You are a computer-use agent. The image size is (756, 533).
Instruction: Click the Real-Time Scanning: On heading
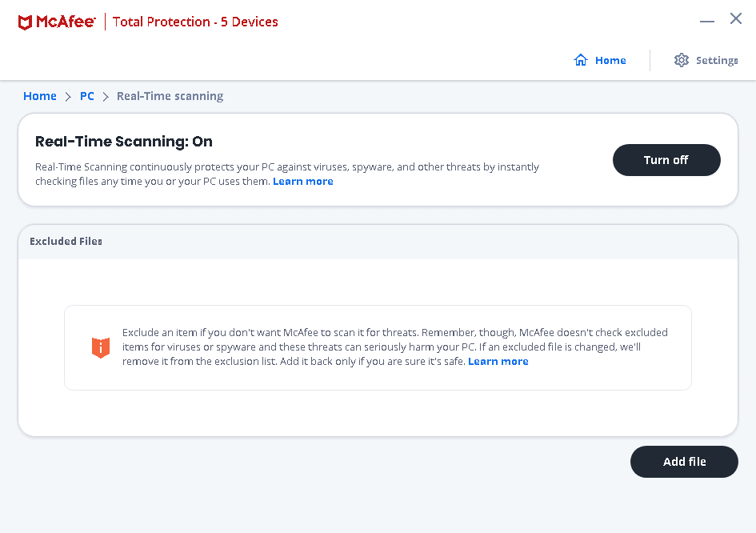tap(124, 142)
